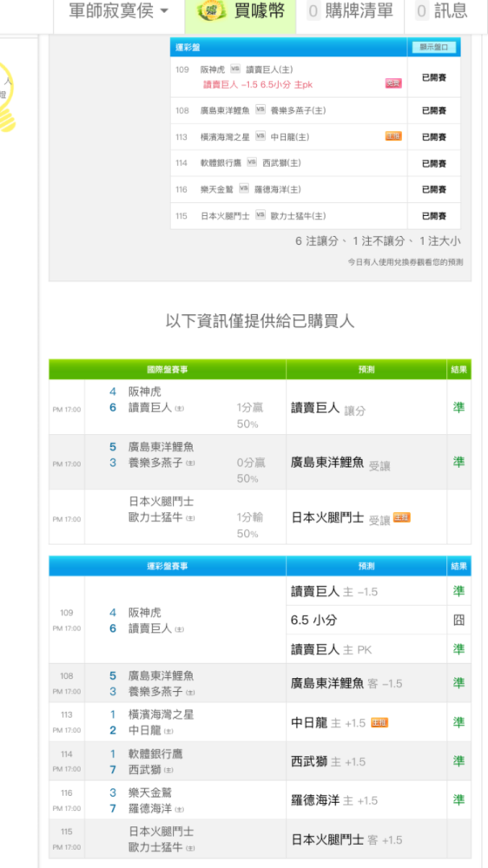Screen dimensions: 488x868
Task: Click the pink 免費 badge in row 109
Action: pos(393,83)
